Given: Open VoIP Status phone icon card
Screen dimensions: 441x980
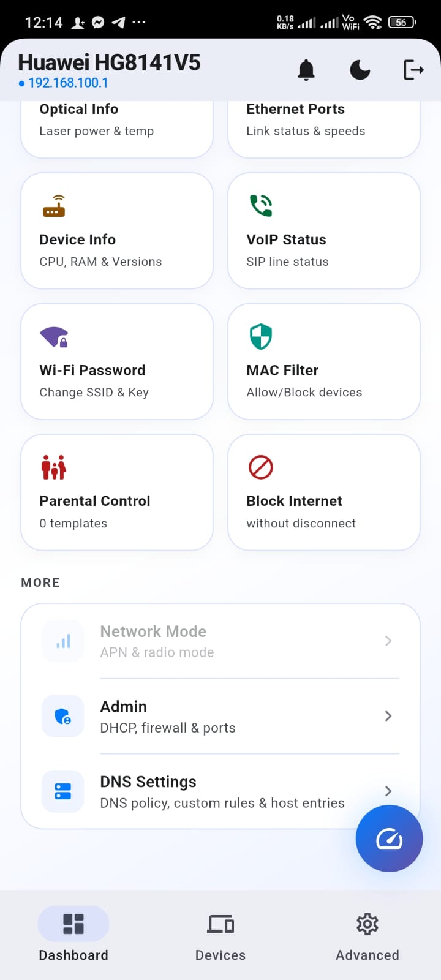Looking at the screenshot, I should (324, 231).
